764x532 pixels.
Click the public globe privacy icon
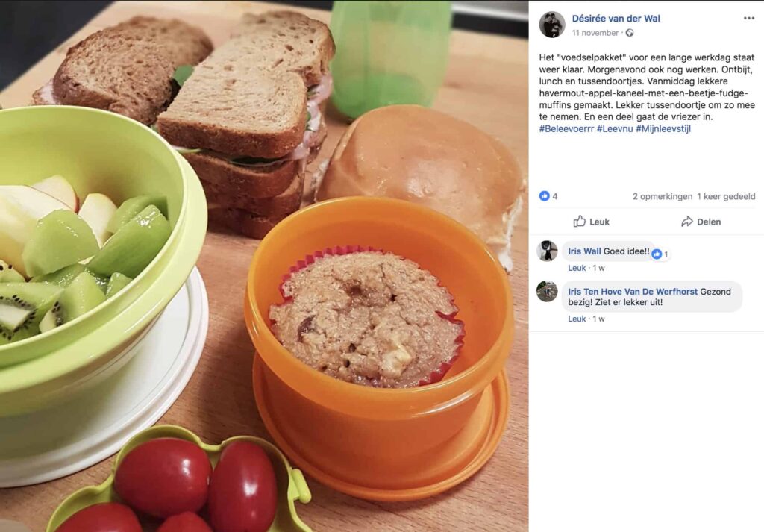pyautogui.click(x=630, y=33)
